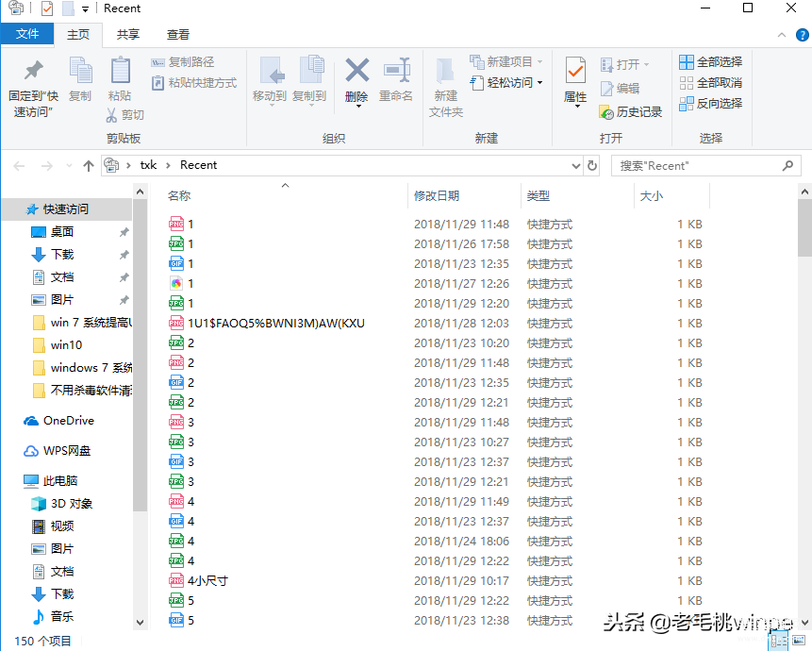The image size is (812, 651).
Task: Select WPS网盘 in the navigation pane
Action: [67, 451]
